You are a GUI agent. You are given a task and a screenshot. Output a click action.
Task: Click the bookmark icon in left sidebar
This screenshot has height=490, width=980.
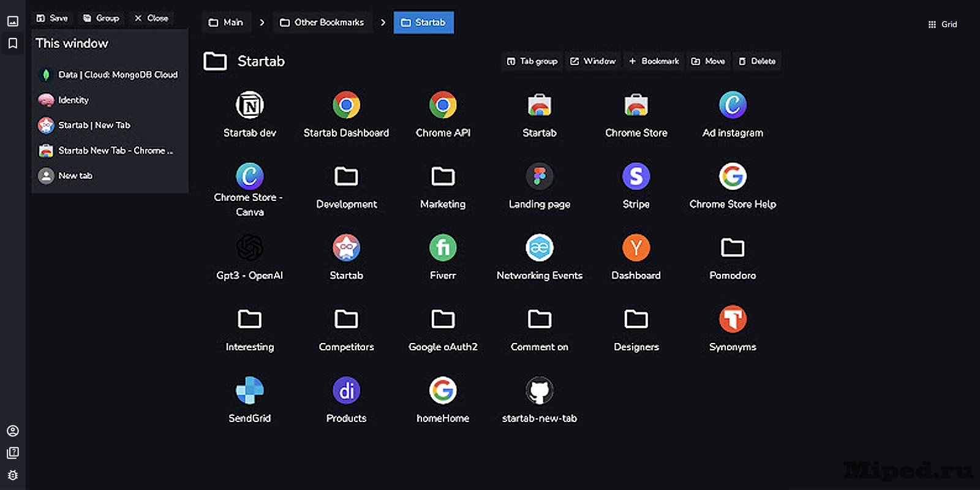point(13,43)
